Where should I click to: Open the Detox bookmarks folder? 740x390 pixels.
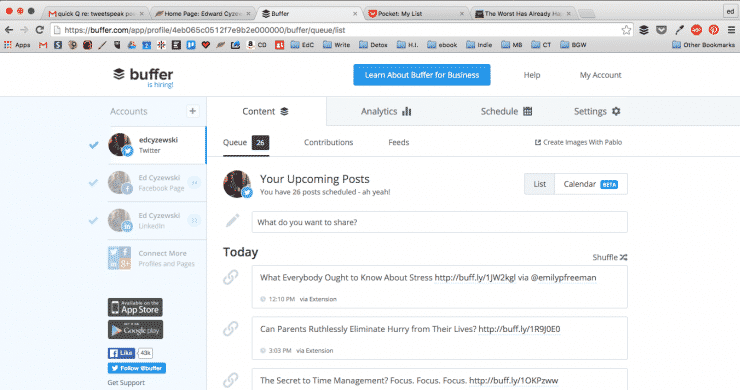373,45
